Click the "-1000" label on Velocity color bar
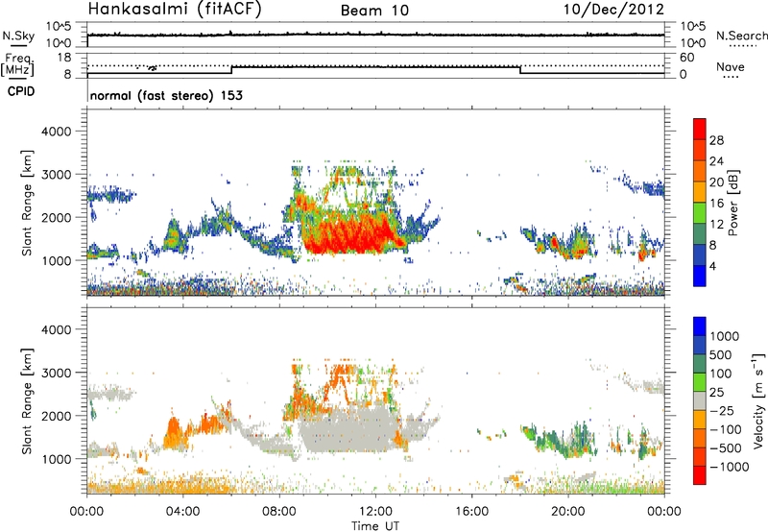Screen dimensions: 768x532 730,467
